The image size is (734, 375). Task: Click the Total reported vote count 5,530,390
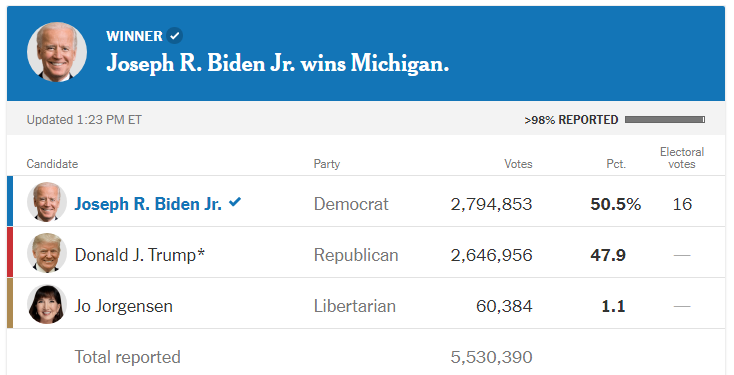click(492, 357)
